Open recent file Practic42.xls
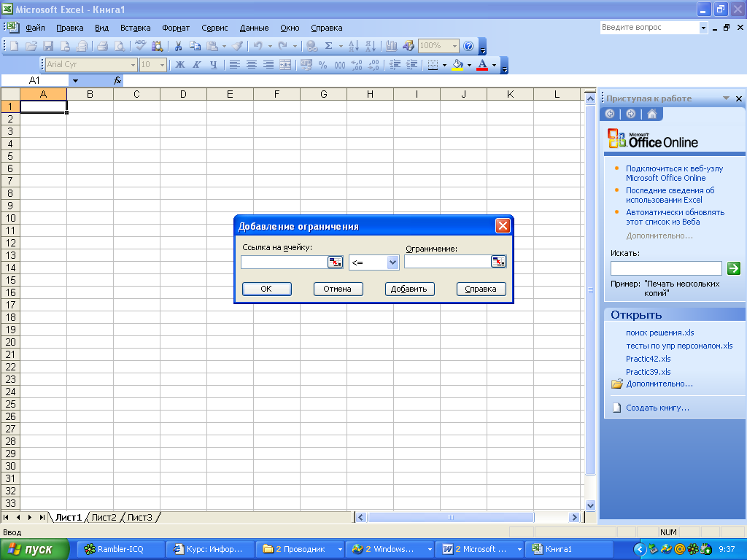The height and width of the screenshot is (560, 747). [x=648, y=359]
